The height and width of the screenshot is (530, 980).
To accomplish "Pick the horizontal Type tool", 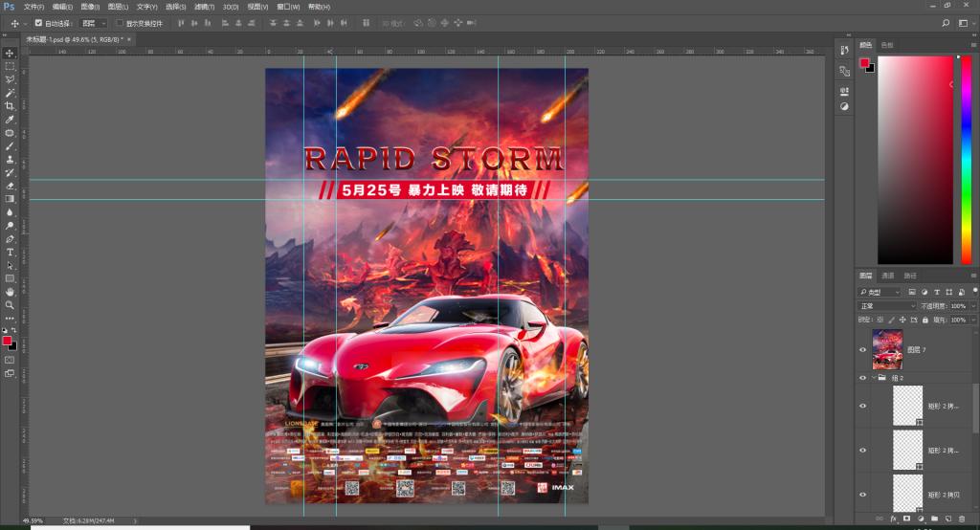I will [10, 252].
